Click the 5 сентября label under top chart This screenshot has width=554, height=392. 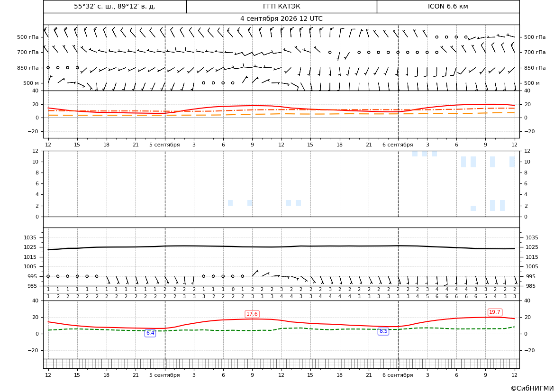tap(164, 145)
